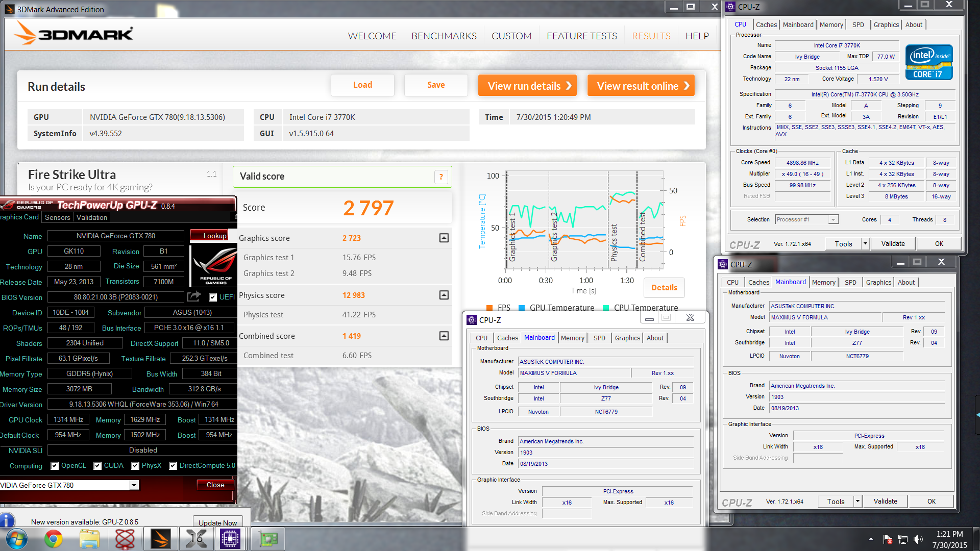
Task: Open the HELP tab in 3DMark
Action: pyautogui.click(x=697, y=36)
